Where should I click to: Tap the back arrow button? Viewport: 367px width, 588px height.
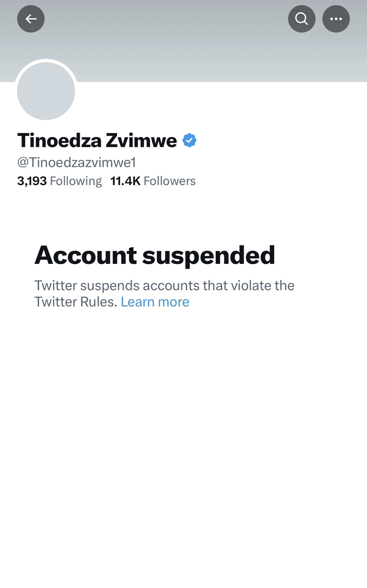[31, 19]
